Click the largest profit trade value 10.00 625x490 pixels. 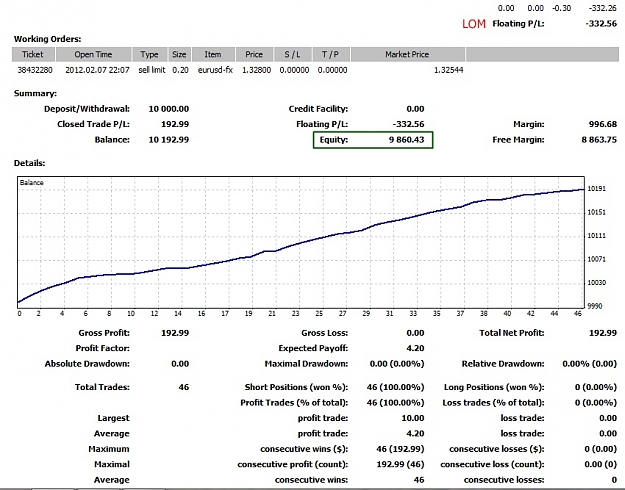click(413, 418)
